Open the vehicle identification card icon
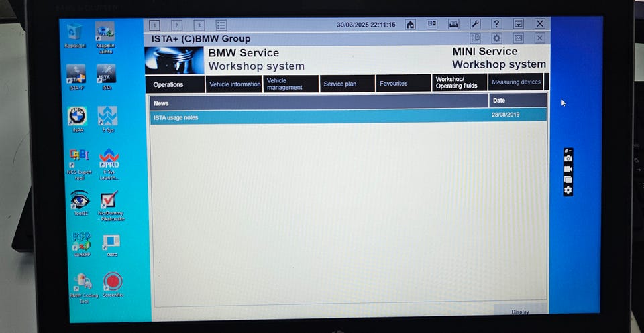This screenshot has height=333, width=644. tap(431, 24)
